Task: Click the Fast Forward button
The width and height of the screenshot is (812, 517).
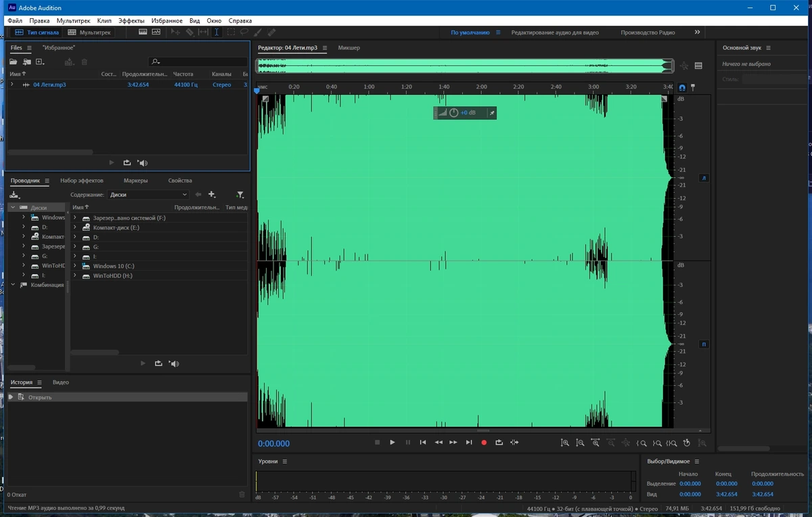Action: (453, 443)
